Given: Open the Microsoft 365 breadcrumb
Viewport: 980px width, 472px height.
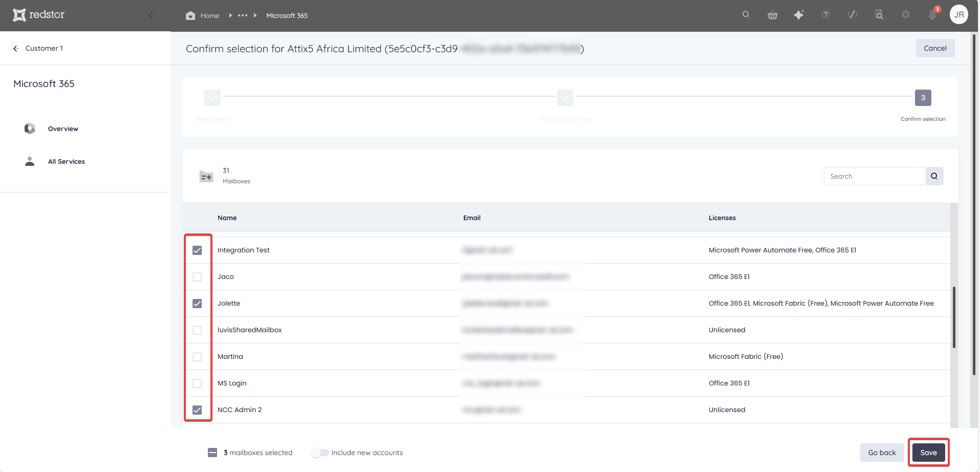Looking at the screenshot, I should 287,15.
